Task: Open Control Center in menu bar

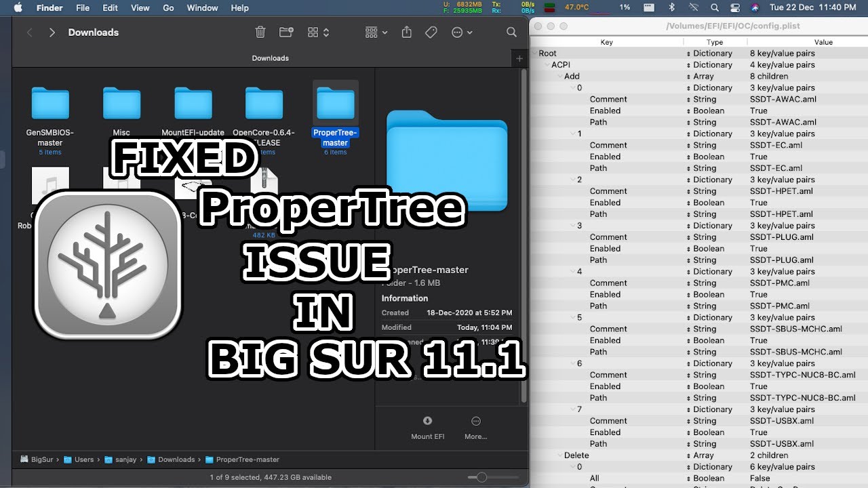Action: click(735, 7)
